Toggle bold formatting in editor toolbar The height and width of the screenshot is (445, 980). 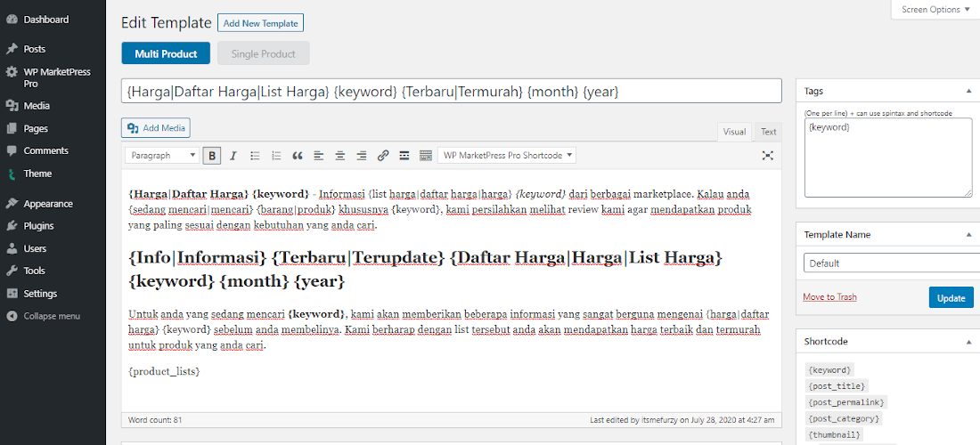pyautogui.click(x=212, y=156)
